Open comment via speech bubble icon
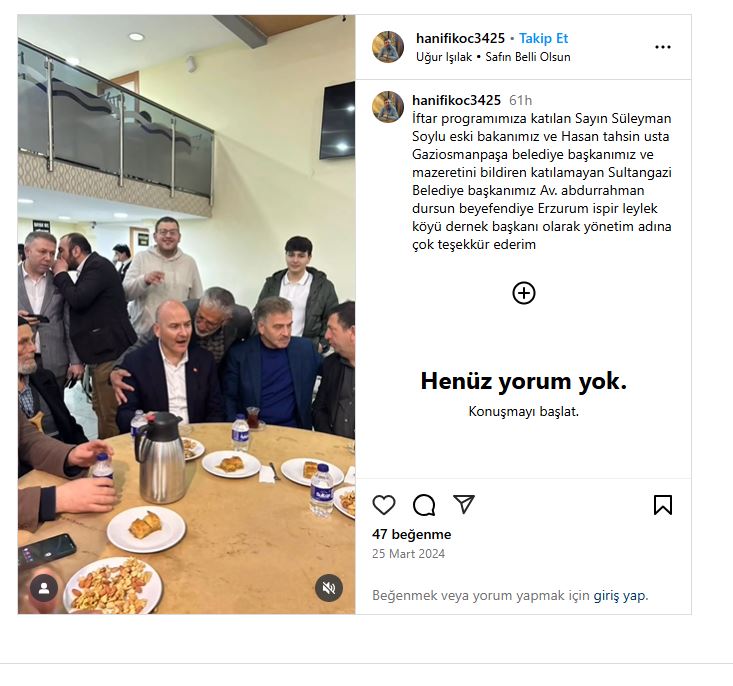 coord(424,505)
